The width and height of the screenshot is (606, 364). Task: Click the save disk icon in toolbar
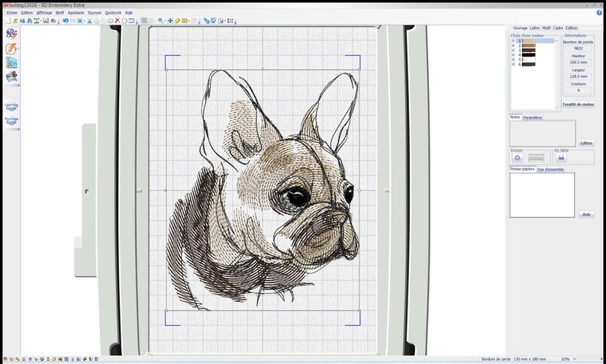pos(46,21)
